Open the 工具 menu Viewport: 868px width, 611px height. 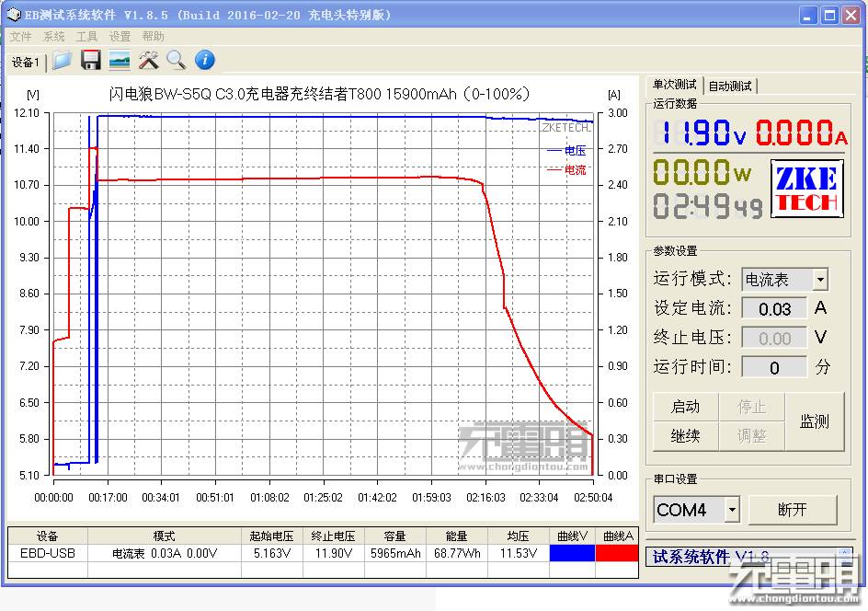87,37
